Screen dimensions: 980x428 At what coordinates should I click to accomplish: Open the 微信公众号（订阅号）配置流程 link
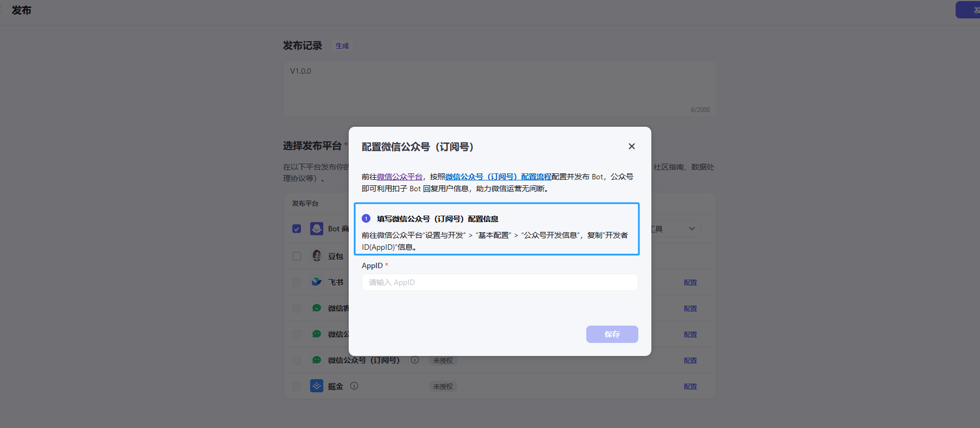pyautogui.click(x=498, y=177)
